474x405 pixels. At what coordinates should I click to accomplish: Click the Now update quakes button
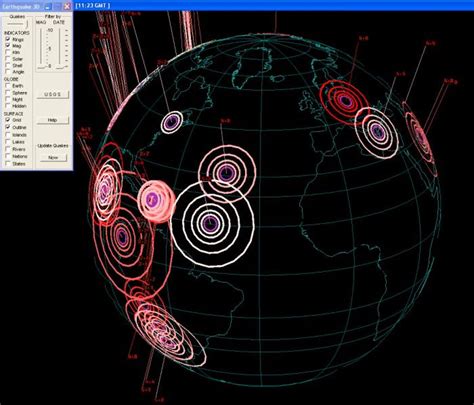pos(53,157)
